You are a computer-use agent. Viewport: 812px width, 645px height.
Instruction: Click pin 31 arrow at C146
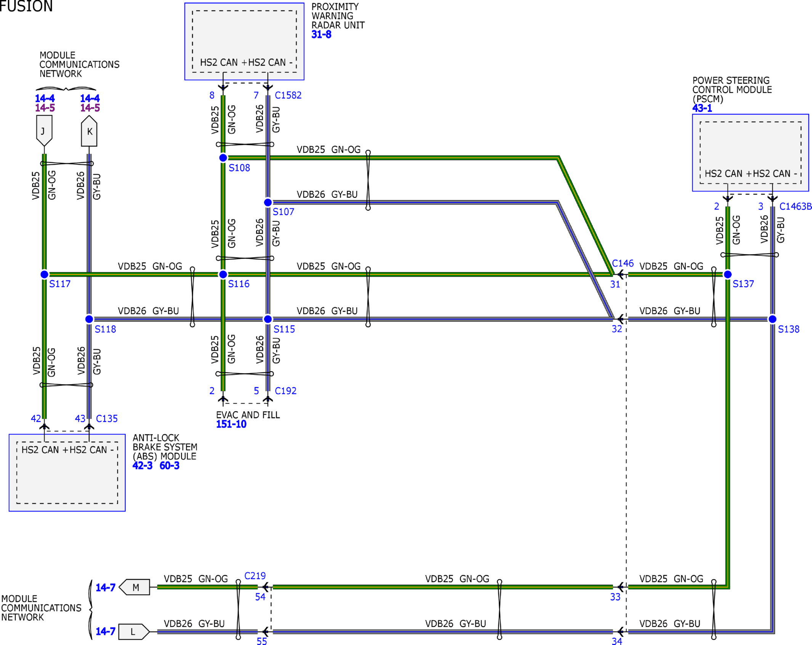click(621, 274)
